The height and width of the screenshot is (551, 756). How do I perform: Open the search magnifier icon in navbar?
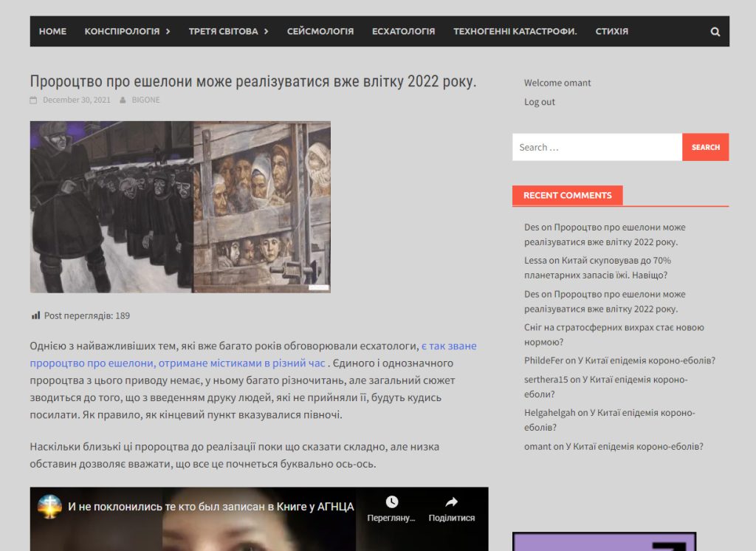pos(715,32)
